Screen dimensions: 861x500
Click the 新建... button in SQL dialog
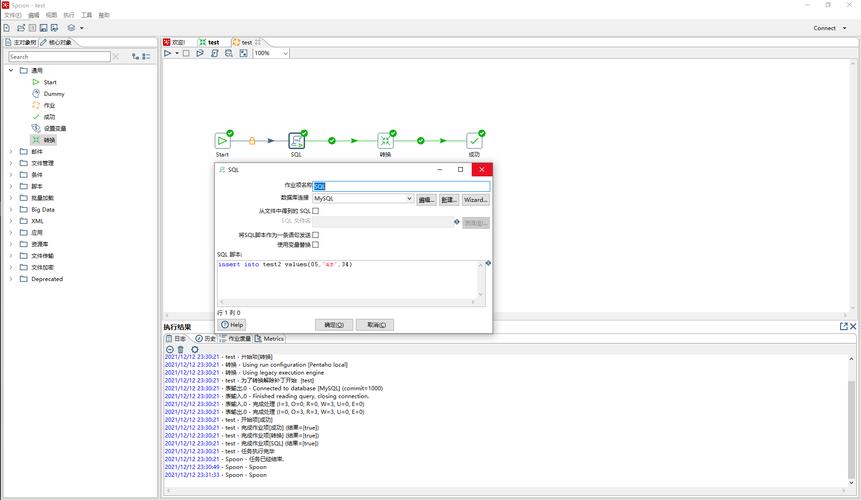(449, 200)
